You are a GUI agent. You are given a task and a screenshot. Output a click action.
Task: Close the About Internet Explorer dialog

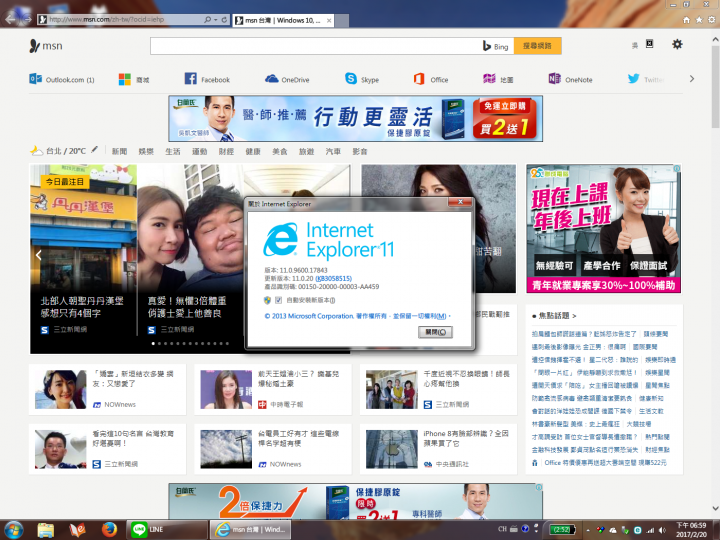click(460, 202)
